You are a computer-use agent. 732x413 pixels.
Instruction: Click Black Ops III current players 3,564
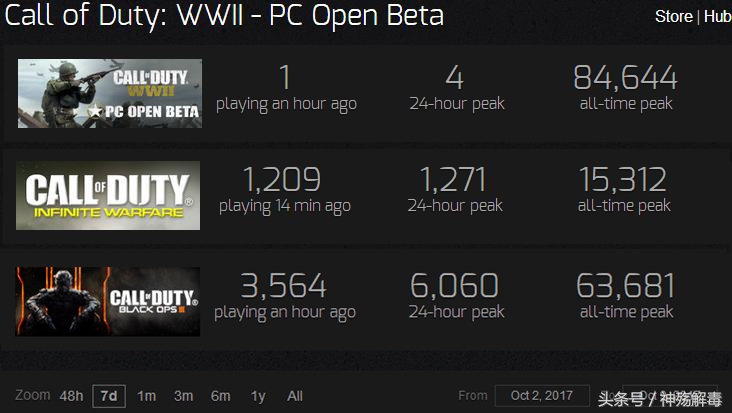(285, 286)
